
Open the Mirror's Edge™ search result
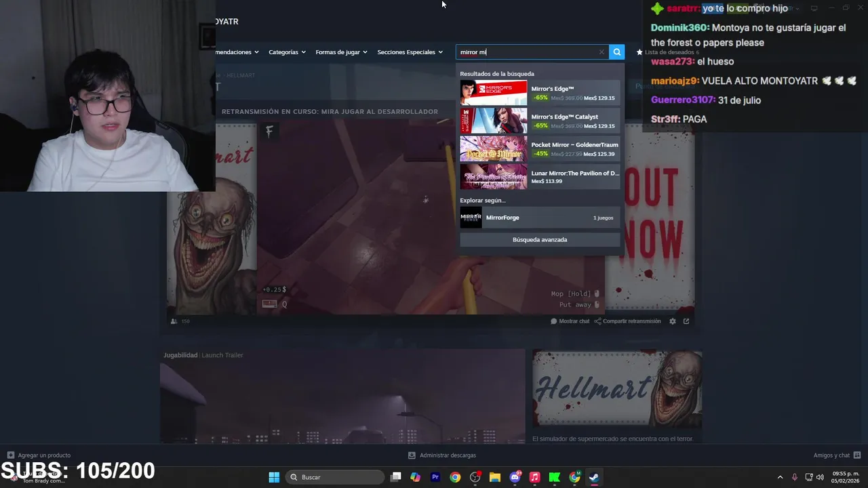point(540,93)
